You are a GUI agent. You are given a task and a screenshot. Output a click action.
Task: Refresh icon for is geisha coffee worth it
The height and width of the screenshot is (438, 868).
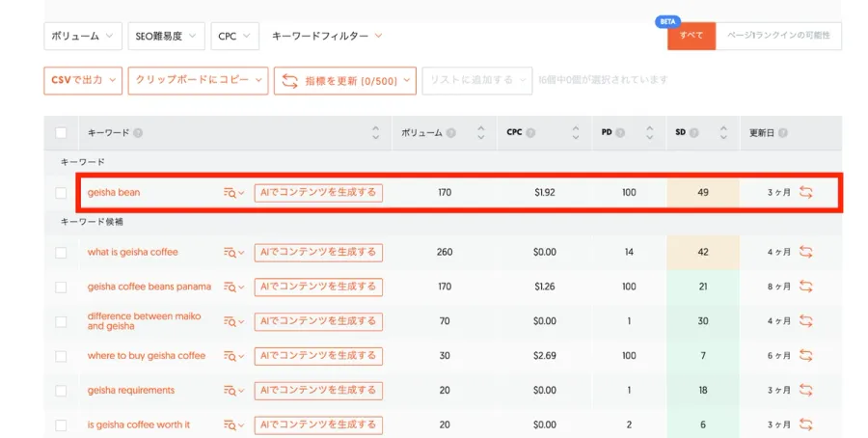[x=806, y=424]
